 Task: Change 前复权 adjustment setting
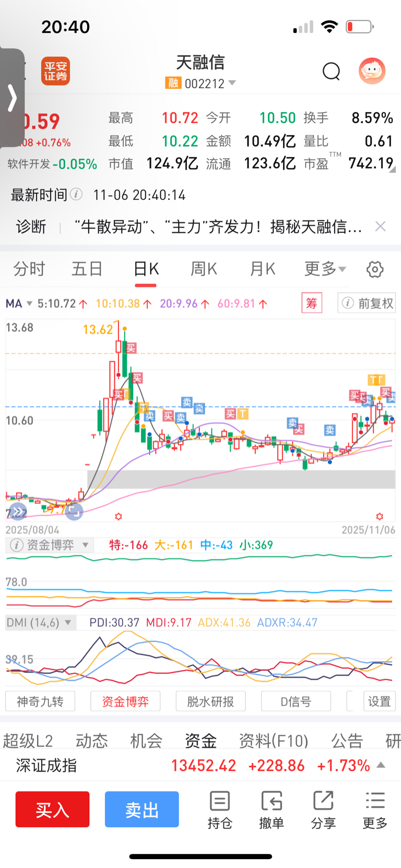tap(367, 303)
